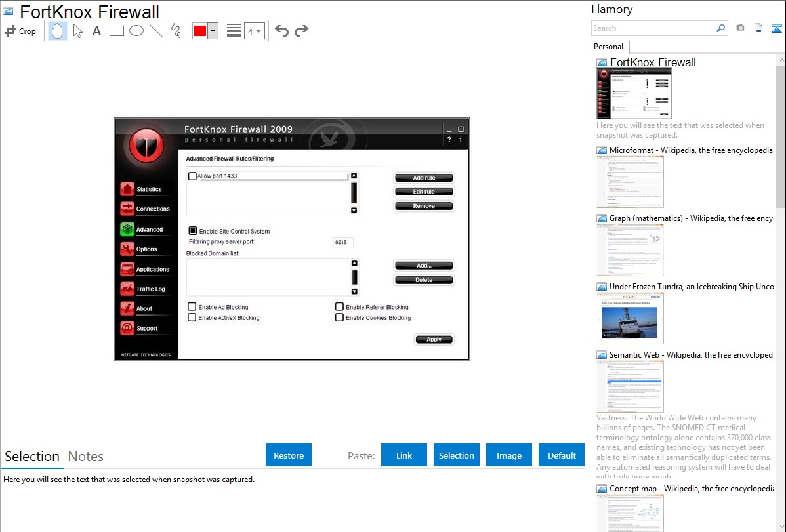Select the freehand scribble tool
This screenshot has height=532, width=786.
(x=176, y=31)
